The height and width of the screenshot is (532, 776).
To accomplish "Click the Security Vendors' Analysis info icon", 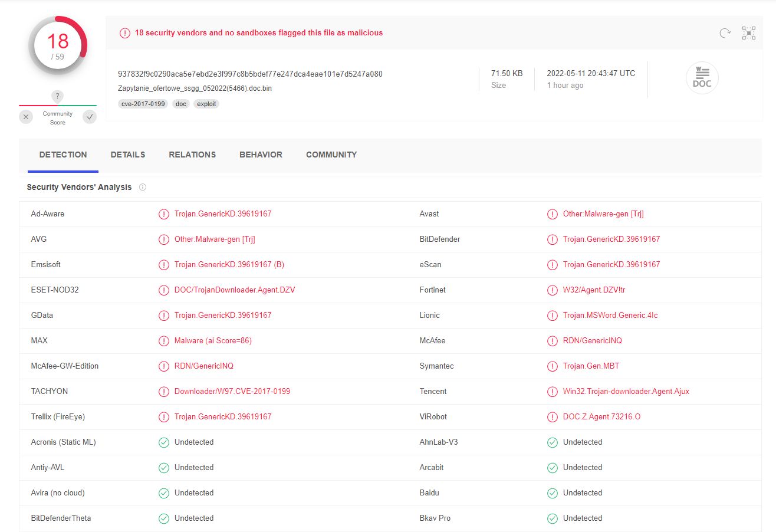I will pos(142,187).
